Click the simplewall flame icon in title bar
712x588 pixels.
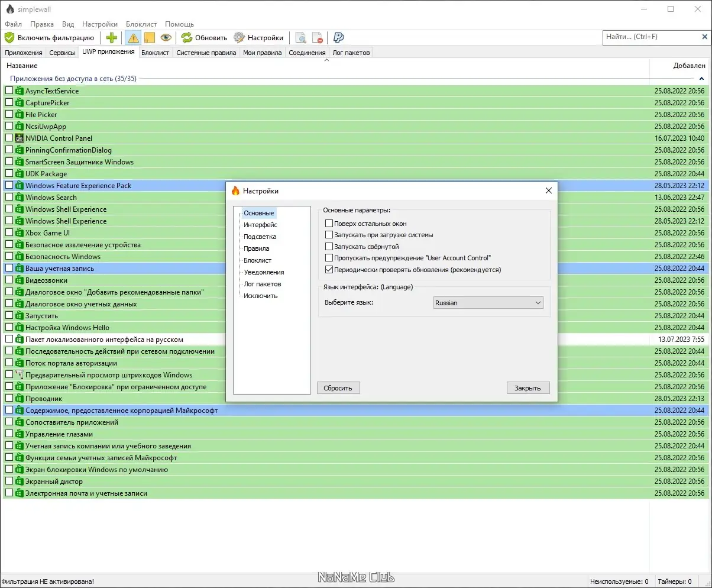pos(10,9)
